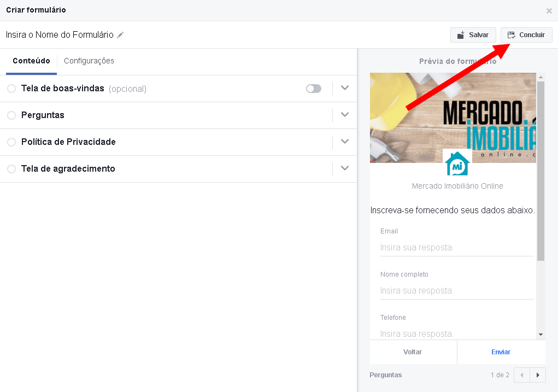
Task: Click the Mercado Imobiliário Online page name
Action: [x=457, y=186]
